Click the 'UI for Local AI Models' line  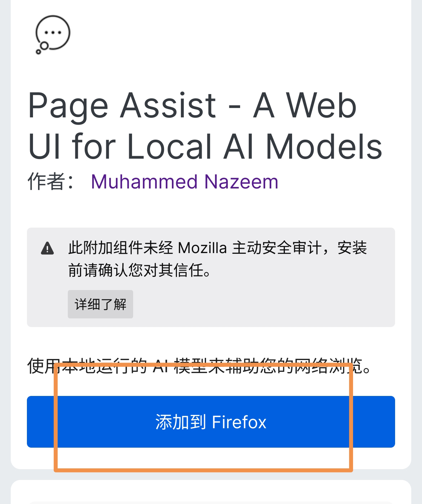tap(205, 147)
